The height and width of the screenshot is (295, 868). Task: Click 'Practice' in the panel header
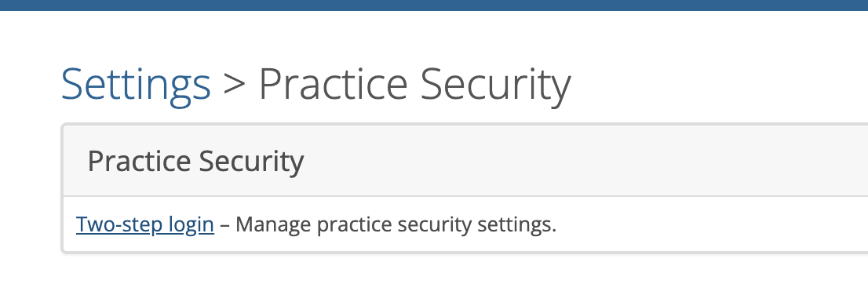coord(139,161)
